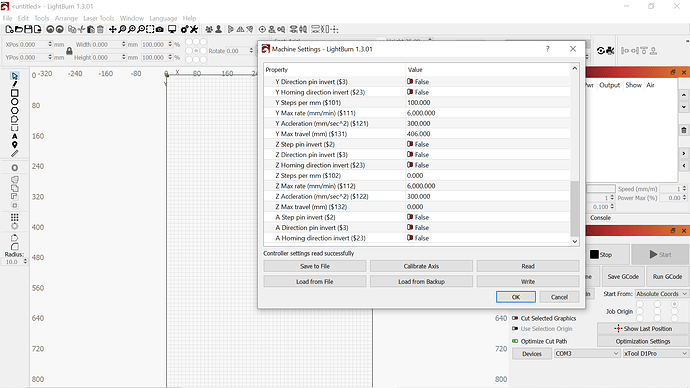The image size is (690, 388).
Task: Click the Group objects icon
Action: click(209, 29)
